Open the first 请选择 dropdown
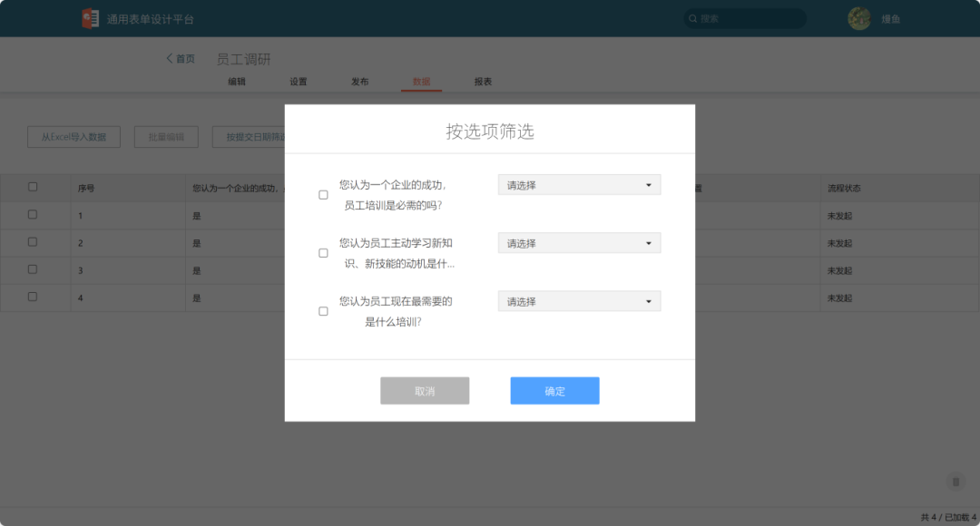 [x=579, y=184]
